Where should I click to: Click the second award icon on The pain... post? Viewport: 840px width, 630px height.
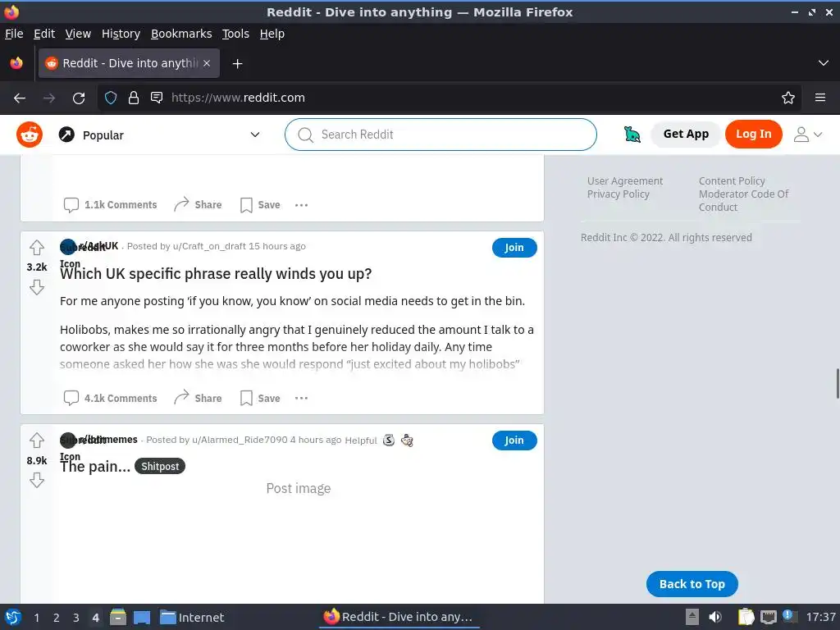coord(407,441)
